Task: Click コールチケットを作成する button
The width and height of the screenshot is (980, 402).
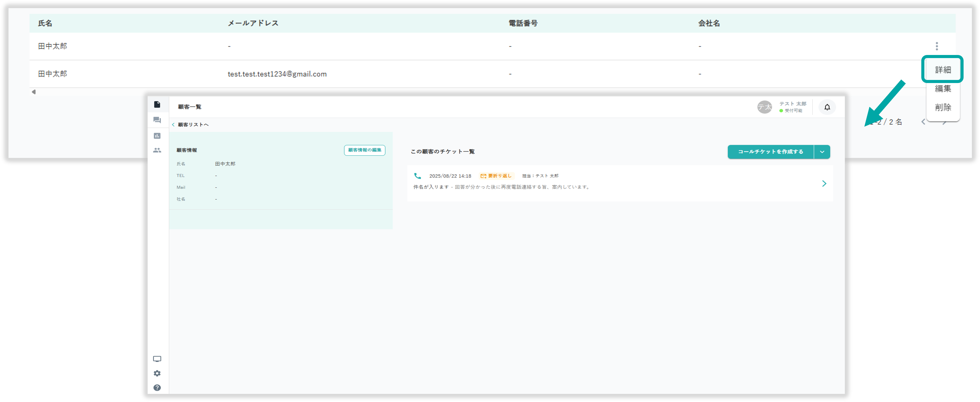Action: [770, 152]
